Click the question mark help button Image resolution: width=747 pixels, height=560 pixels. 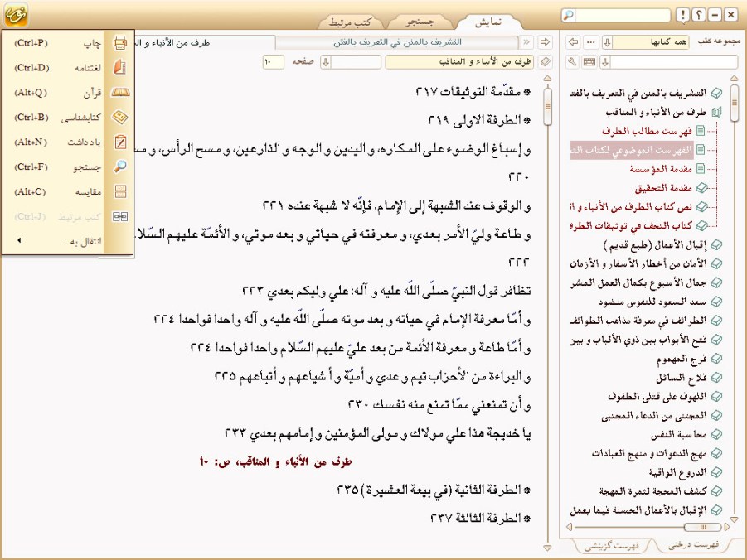[698, 15]
